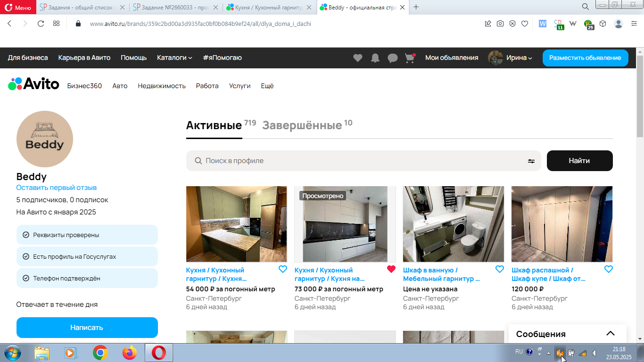The image size is (644, 362).
Task: Open a new browser tab with plus
Action: pyautogui.click(x=416, y=7)
